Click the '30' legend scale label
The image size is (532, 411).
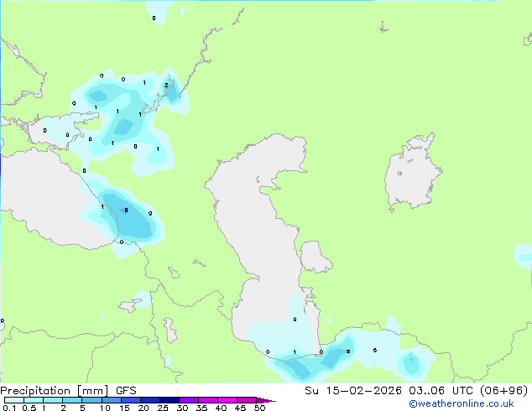pos(182,408)
